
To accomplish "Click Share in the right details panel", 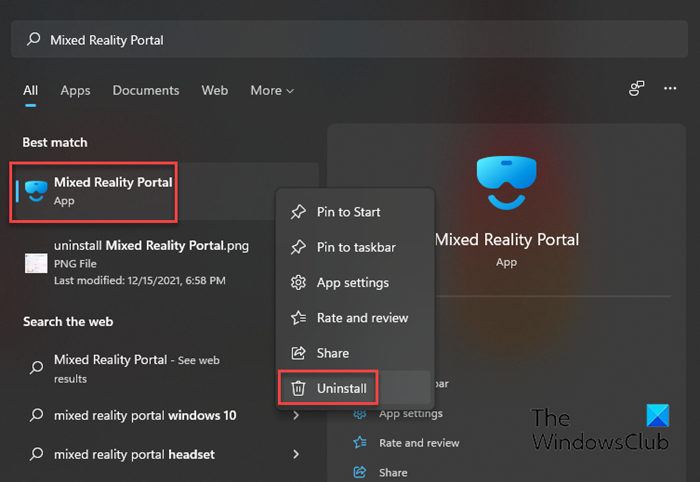I will pyautogui.click(x=393, y=472).
